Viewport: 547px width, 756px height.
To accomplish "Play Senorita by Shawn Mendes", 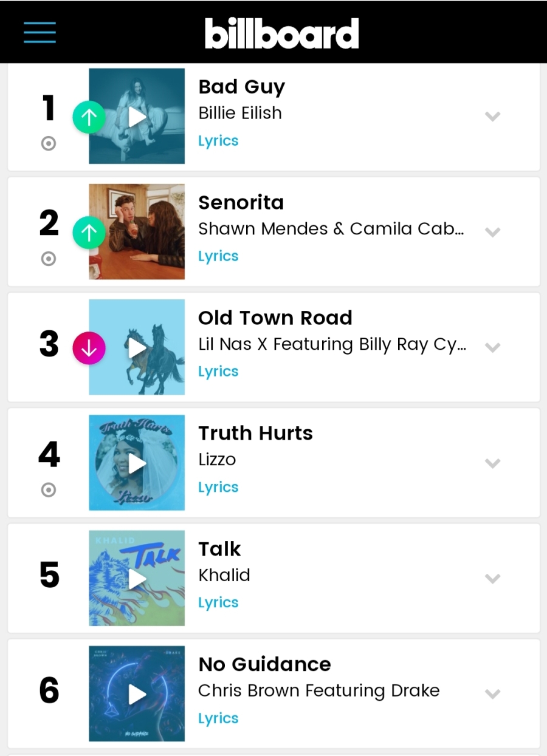I will click(x=137, y=232).
